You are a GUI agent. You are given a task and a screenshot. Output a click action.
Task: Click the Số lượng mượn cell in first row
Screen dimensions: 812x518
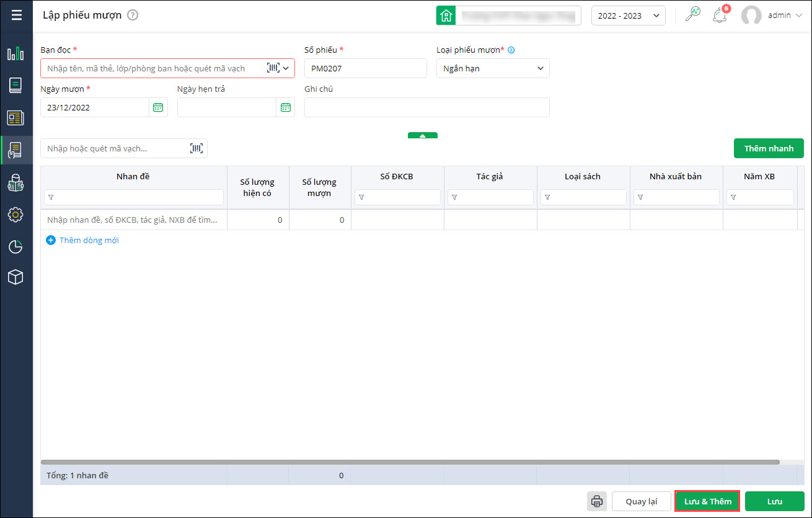320,220
